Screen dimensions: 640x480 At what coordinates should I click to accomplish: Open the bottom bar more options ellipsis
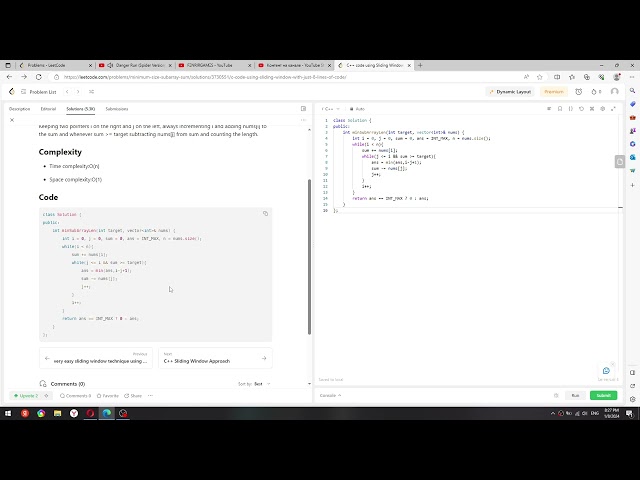[x=150, y=396]
